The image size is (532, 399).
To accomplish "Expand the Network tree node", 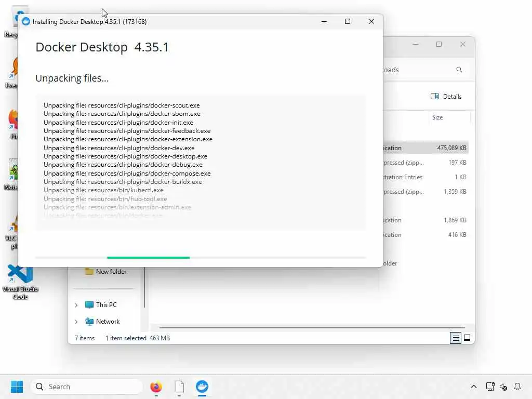I will (x=76, y=322).
